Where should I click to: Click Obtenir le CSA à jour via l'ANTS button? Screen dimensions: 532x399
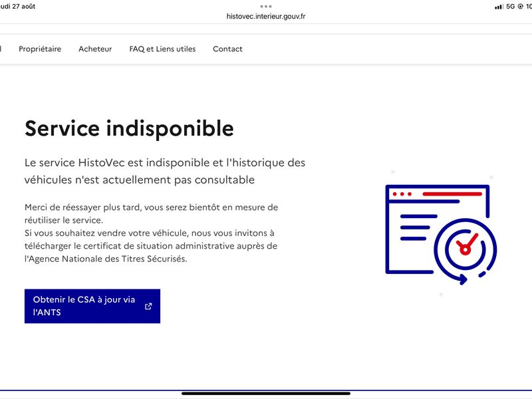tap(92, 306)
